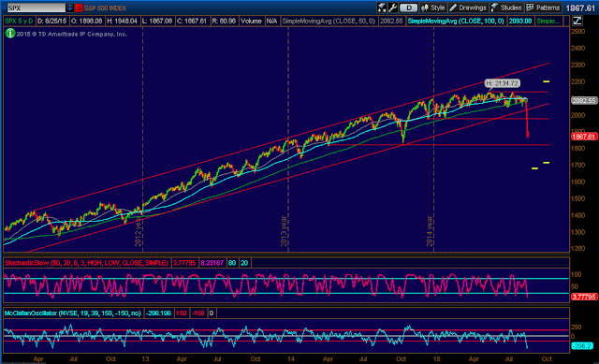Toggle chart scale icon right of study labels
The image size is (599, 364).
(x=577, y=21)
